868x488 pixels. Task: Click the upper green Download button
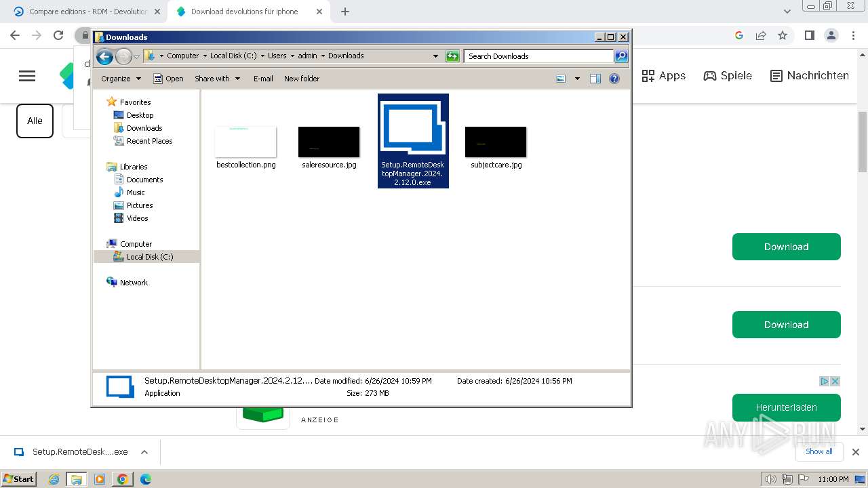coord(787,247)
